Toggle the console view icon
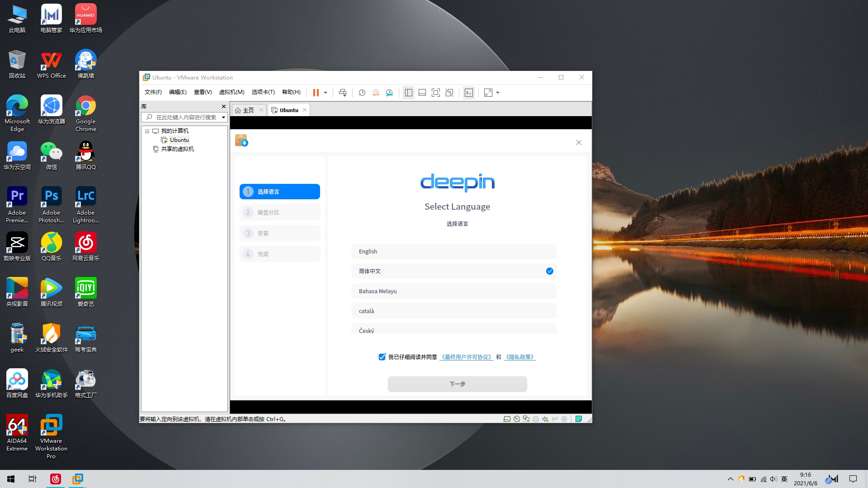 pyautogui.click(x=469, y=93)
